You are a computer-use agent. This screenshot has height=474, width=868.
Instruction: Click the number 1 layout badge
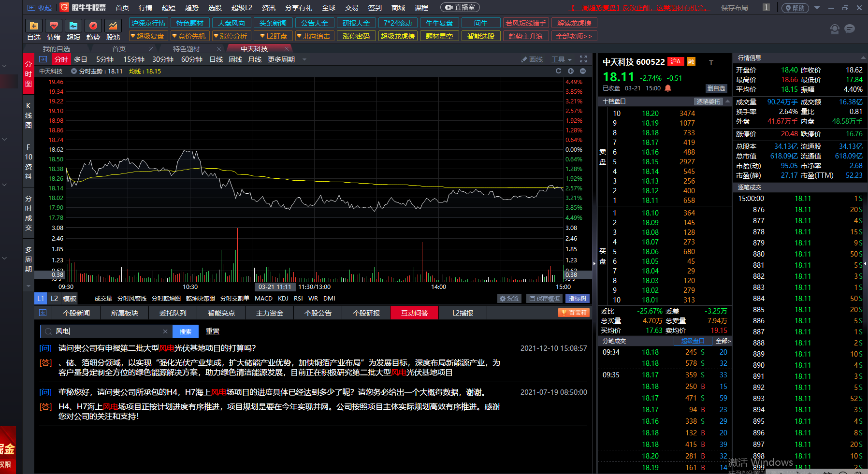pyautogui.click(x=766, y=7)
